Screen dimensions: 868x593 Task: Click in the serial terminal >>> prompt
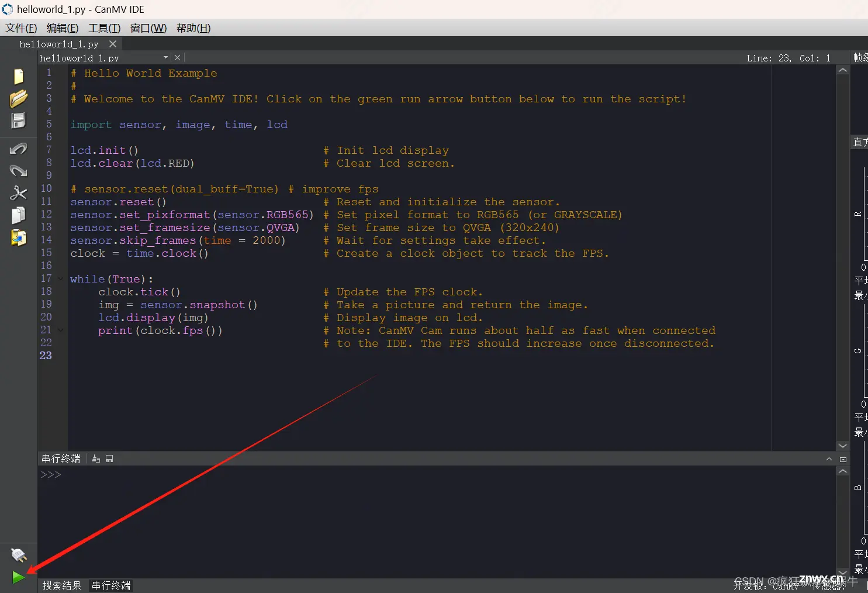[x=51, y=474]
